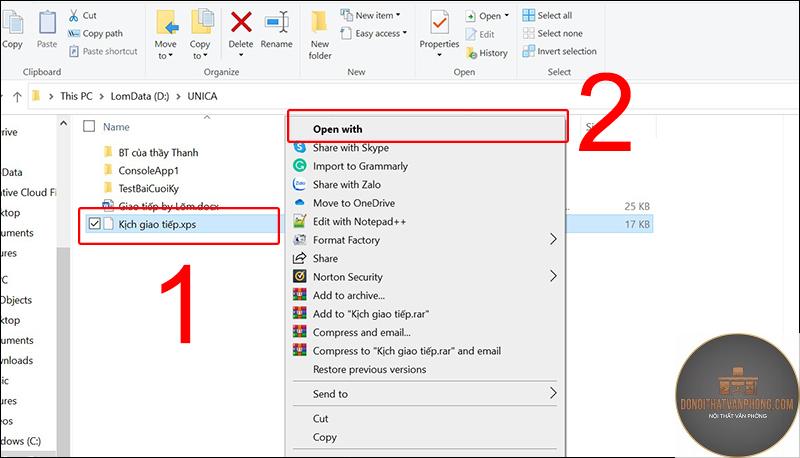The image size is (800, 458).
Task: Select the ConsoleApp1 folder
Action: pyautogui.click(x=148, y=171)
